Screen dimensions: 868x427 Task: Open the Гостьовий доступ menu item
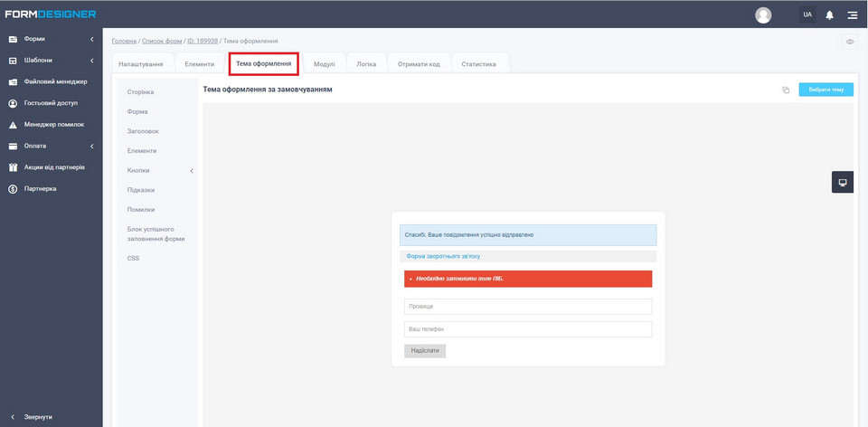click(x=51, y=103)
